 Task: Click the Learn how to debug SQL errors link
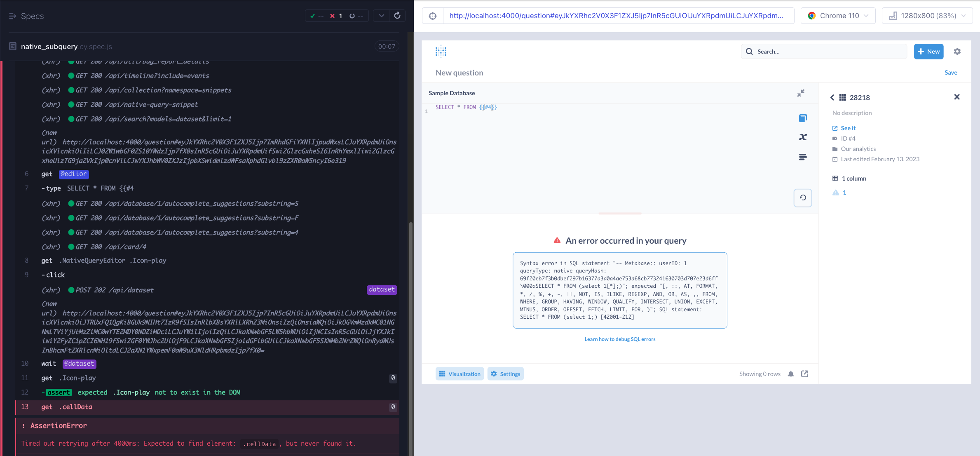click(x=619, y=339)
